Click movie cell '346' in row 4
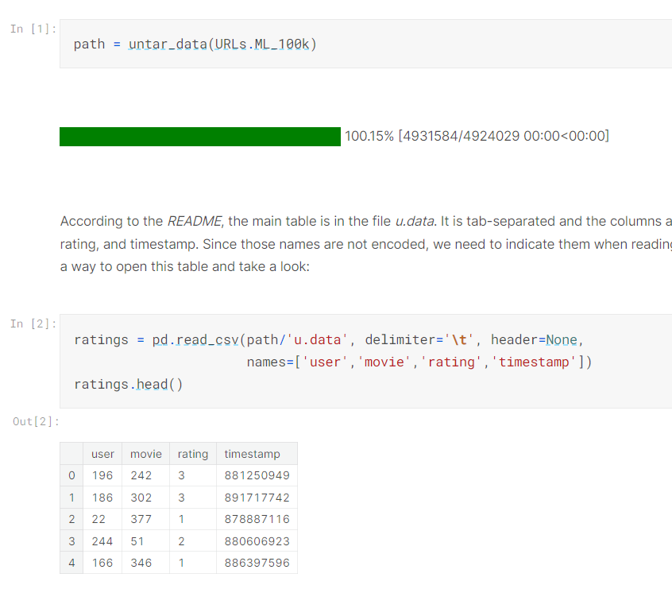This screenshot has width=672, height=616. tap(145, 563)
